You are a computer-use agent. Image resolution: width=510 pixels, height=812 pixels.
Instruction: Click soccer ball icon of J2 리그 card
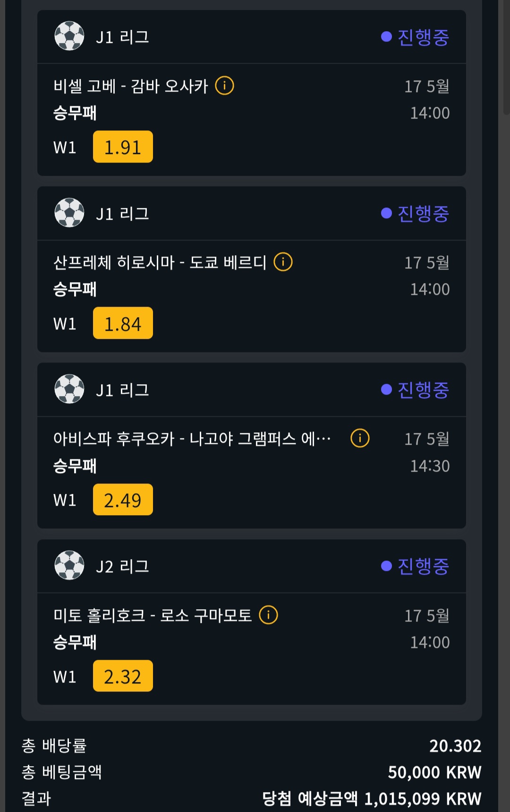(x=69, y=565)
